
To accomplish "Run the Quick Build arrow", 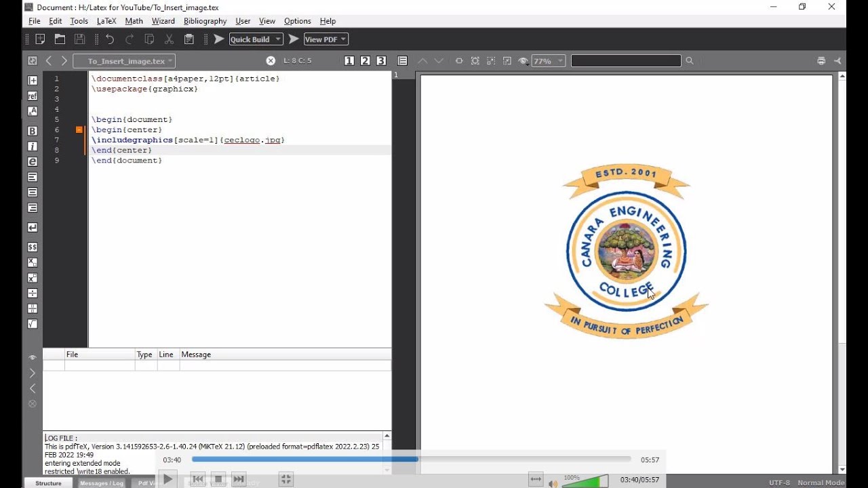I will click(219, 39).
